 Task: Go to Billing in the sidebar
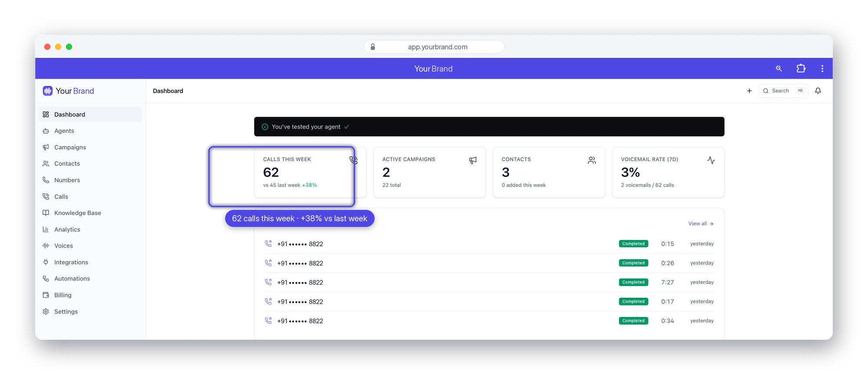90,295
